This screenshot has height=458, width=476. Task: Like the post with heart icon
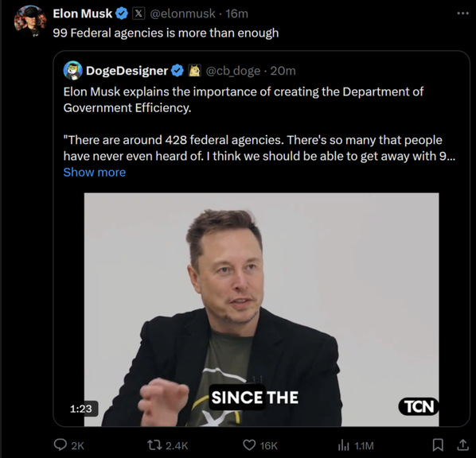[x=249, y=445]
